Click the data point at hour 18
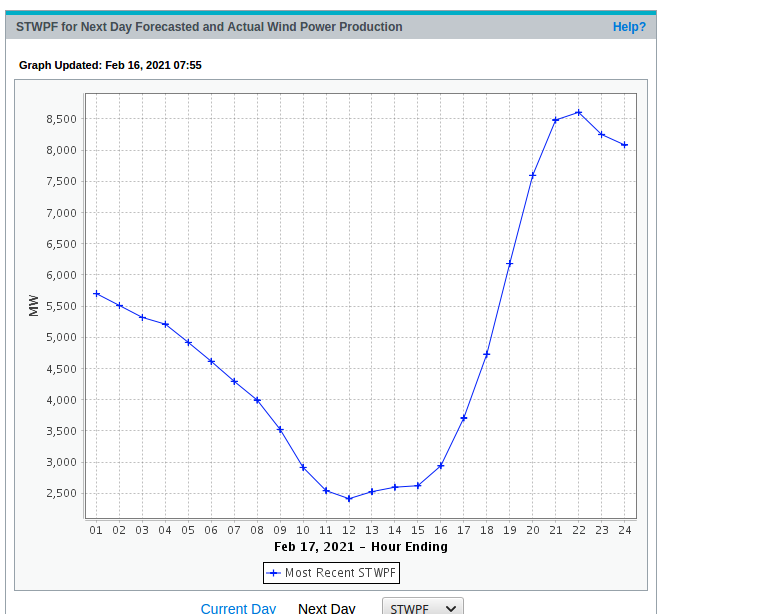The width and height of the screenshot is (769, 614). [x=487, y=354]
